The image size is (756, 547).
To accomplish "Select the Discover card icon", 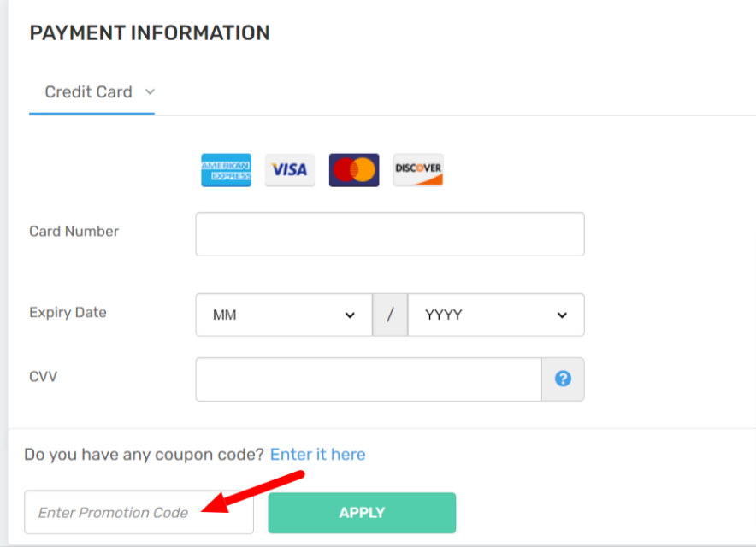I will click(418, 169).
